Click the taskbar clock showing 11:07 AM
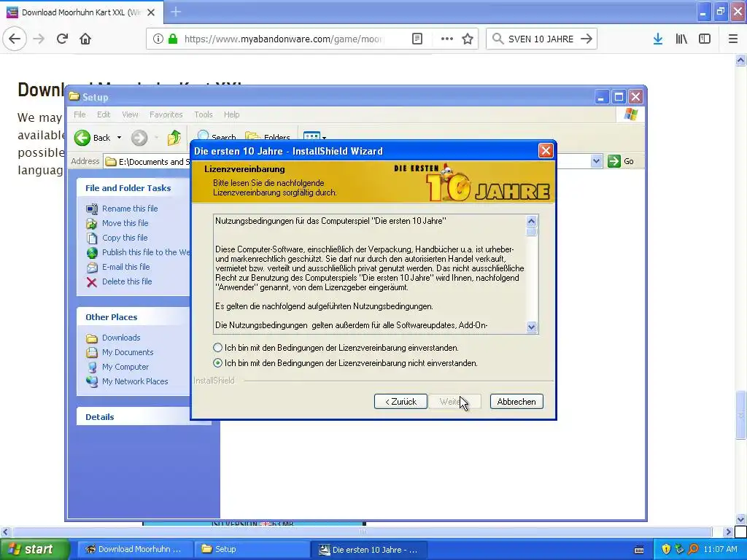 (720, 549)
